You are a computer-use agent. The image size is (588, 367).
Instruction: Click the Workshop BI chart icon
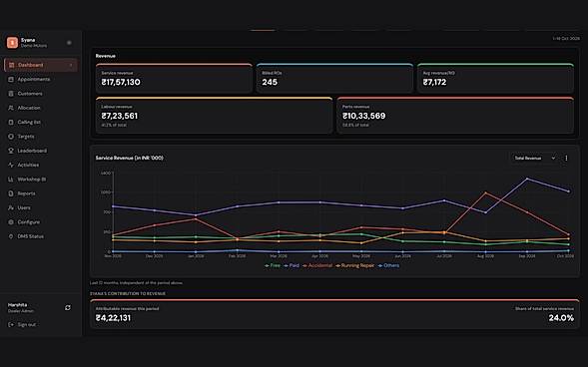point(11,180)
